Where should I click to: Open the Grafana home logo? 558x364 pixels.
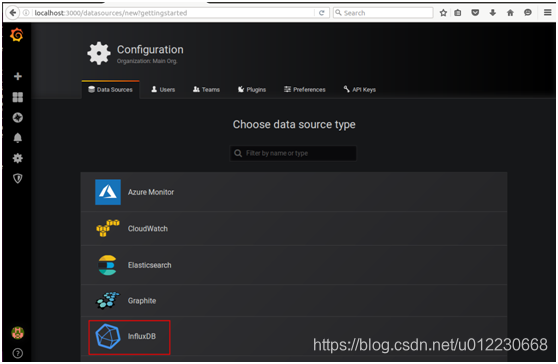coord(17,35)
